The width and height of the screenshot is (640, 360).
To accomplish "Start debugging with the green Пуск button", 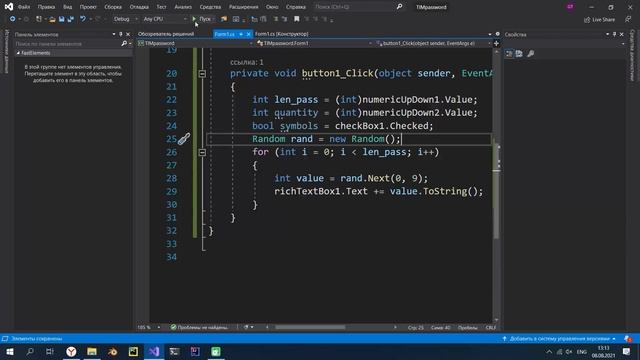I will pyautogui.click(x=202, y=19).
